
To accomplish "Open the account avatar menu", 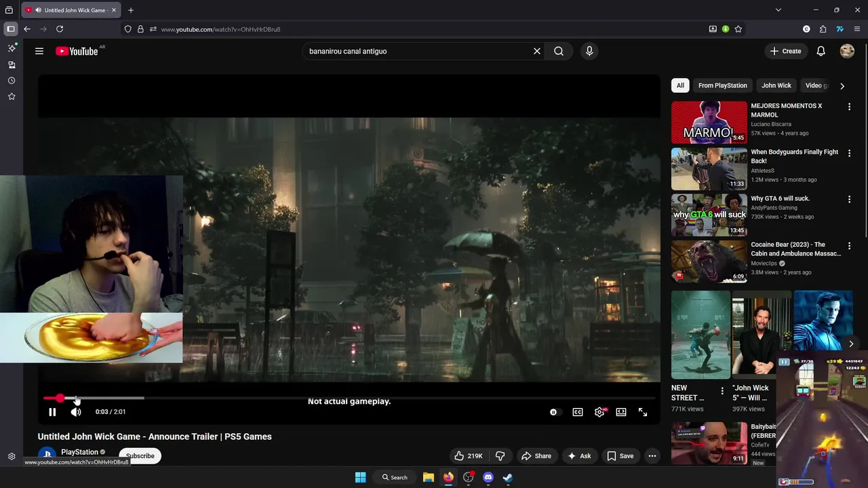I will click(x=847, y=51).
